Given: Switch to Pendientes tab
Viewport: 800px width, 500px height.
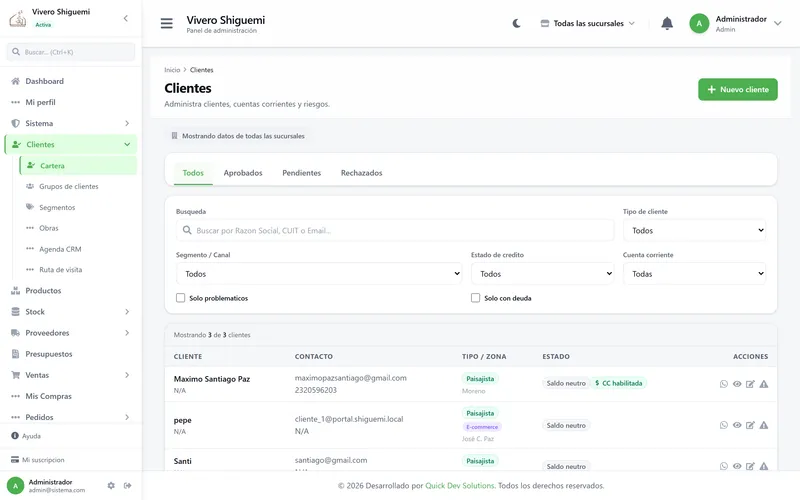Looking at the screenshot, I should pyautogui.click(x=302, y=173).
